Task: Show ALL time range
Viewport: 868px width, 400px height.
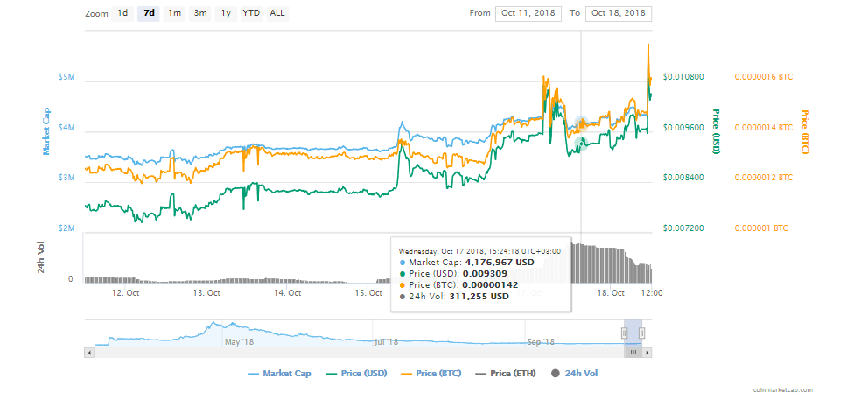Action: coord(276,13)
